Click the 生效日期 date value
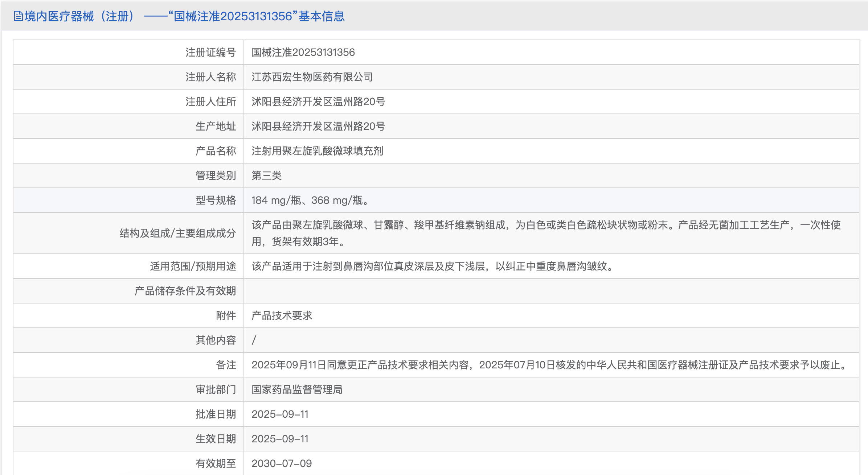The width and height of the screenshot is (868, 475). tap(280, 439)
